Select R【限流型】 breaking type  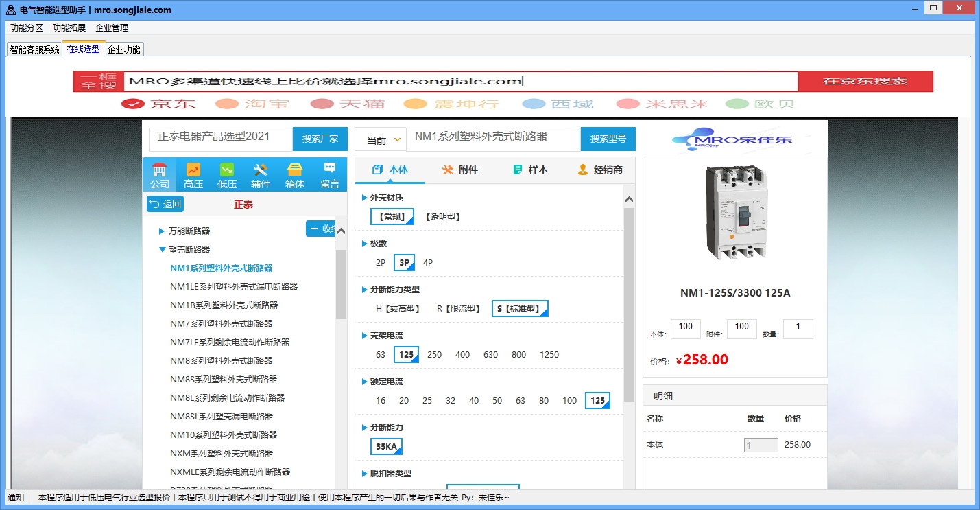tap(459, 309)
